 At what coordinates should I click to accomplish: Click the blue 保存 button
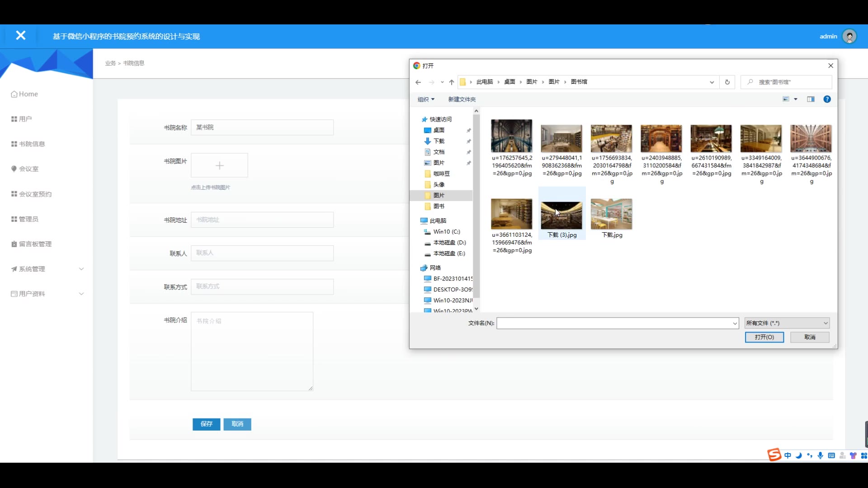tap(206, 424)
